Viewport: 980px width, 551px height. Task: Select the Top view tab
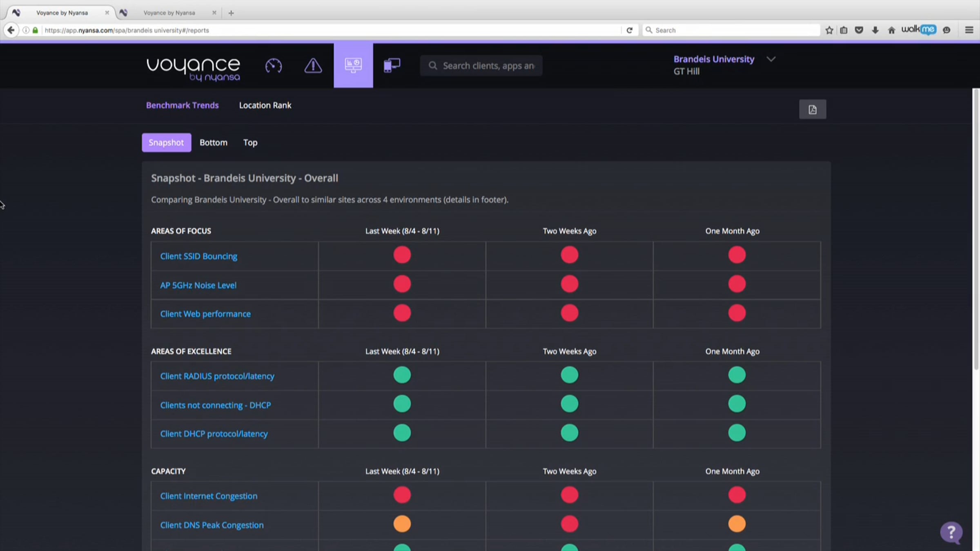click(x=250, y=142)
